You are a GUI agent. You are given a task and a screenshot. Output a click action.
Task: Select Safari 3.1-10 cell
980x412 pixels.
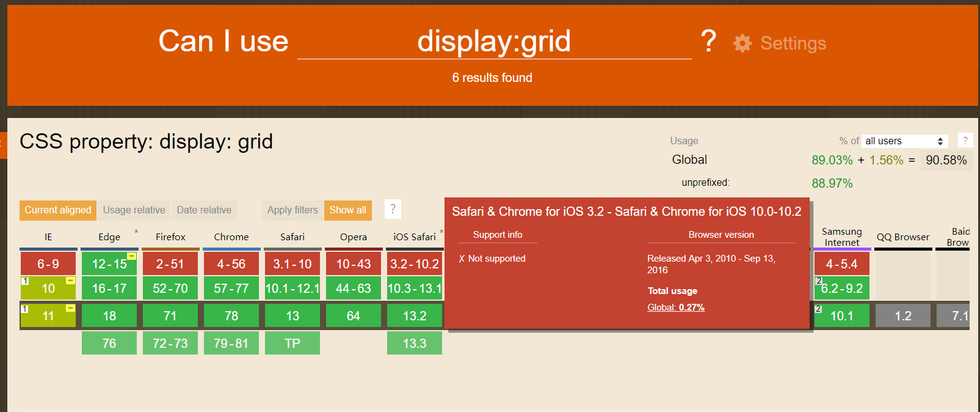pyautogui.click(x=292, y=264)
